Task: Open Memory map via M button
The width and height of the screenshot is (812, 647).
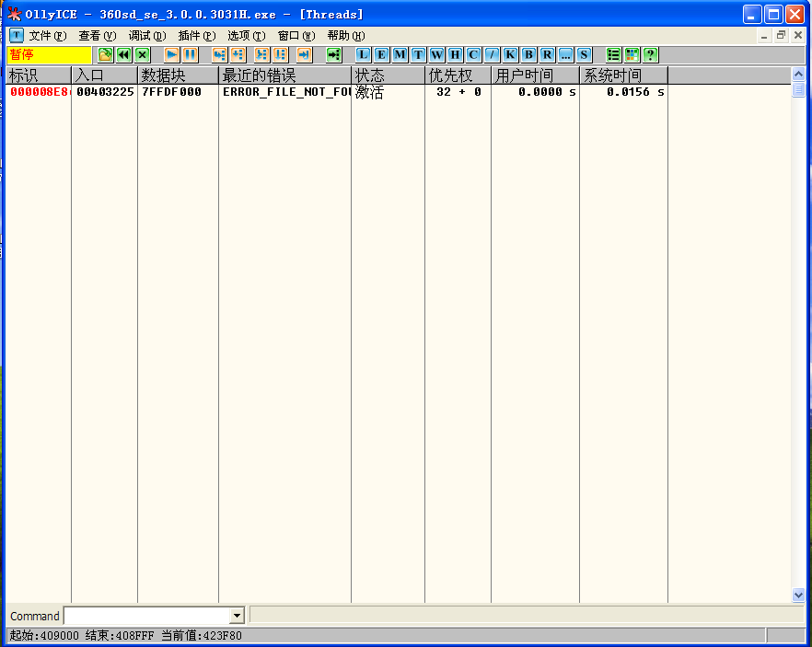Action: click(400, 55)
